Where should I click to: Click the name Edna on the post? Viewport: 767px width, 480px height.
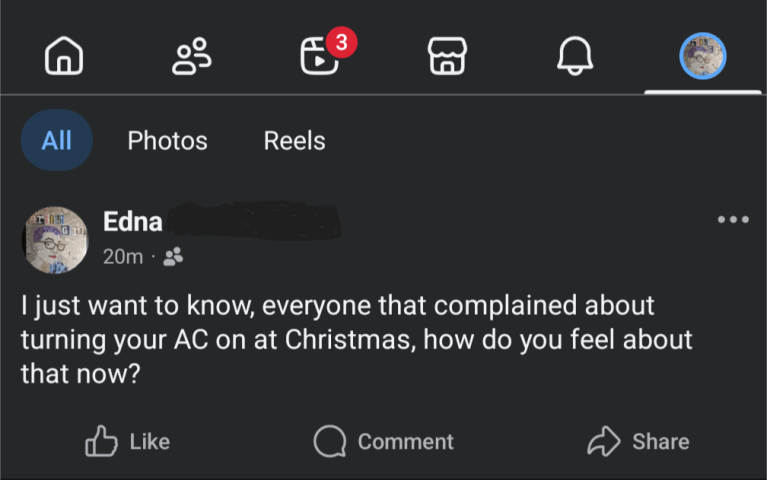[x=132, y=222]
